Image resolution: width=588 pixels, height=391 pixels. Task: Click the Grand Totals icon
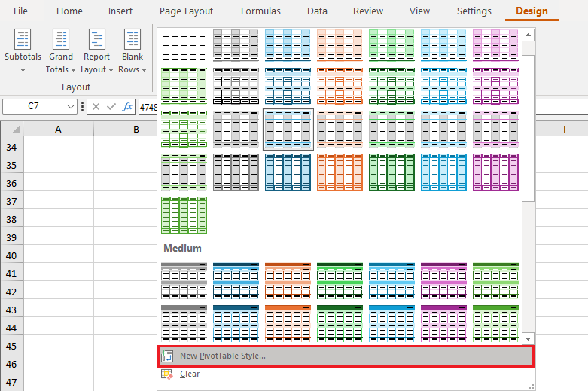point(61,39)
